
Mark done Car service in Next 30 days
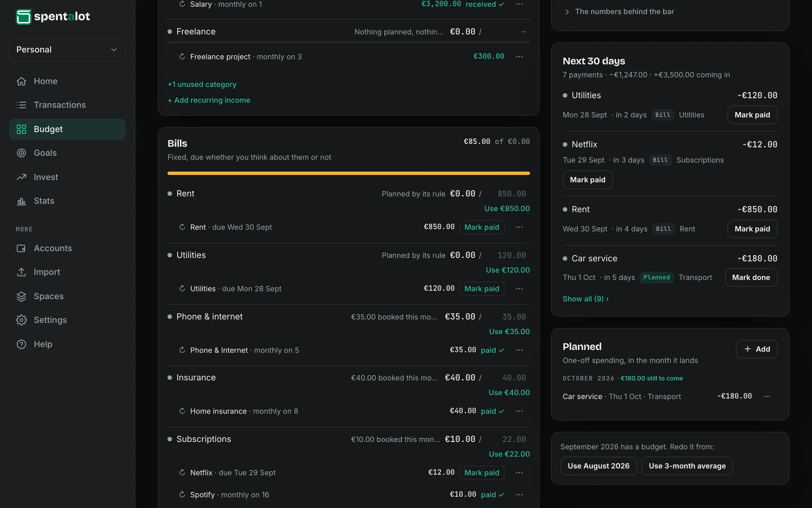(x=751, y=277)
